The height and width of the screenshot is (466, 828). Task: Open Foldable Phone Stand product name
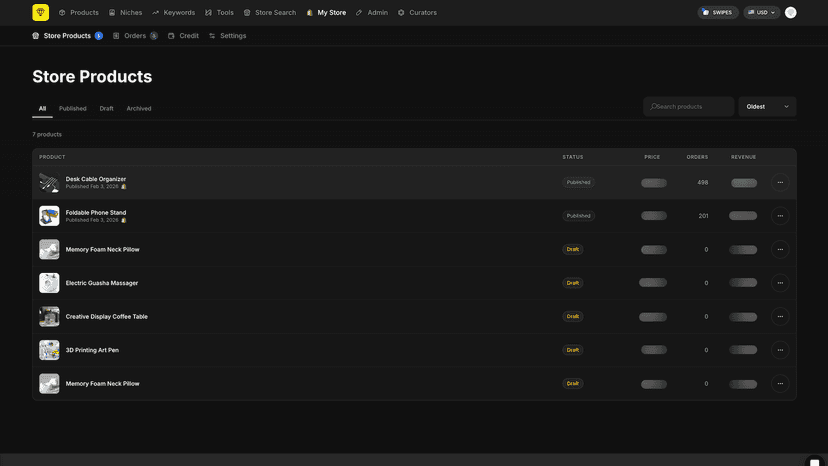pyautogui.click(x=96, y=212)
